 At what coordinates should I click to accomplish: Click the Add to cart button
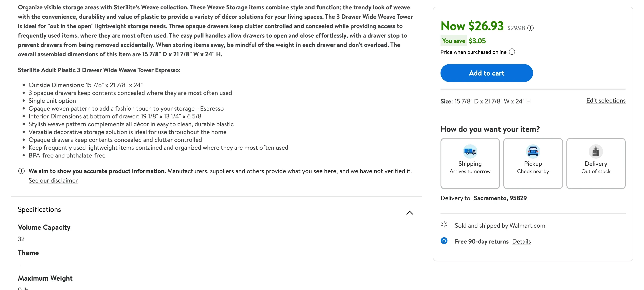pyautogui.click(x=487, y=73)
